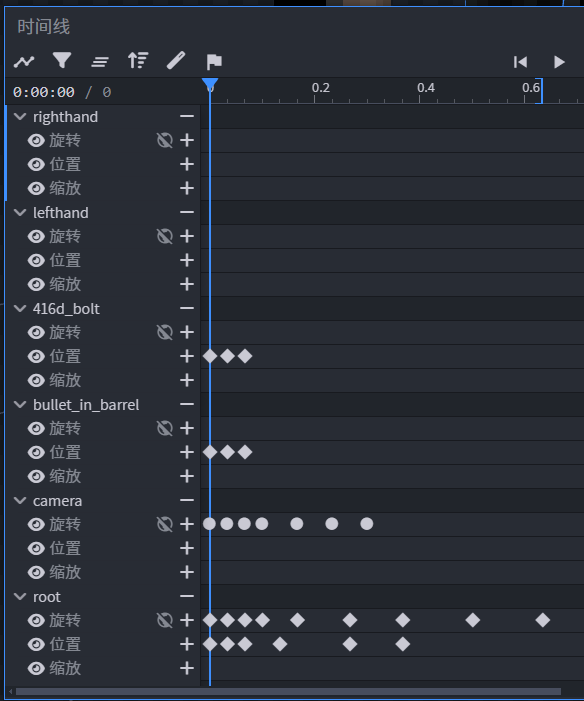
Task: Collapse the camera group chevron
Action: point(20,501)
